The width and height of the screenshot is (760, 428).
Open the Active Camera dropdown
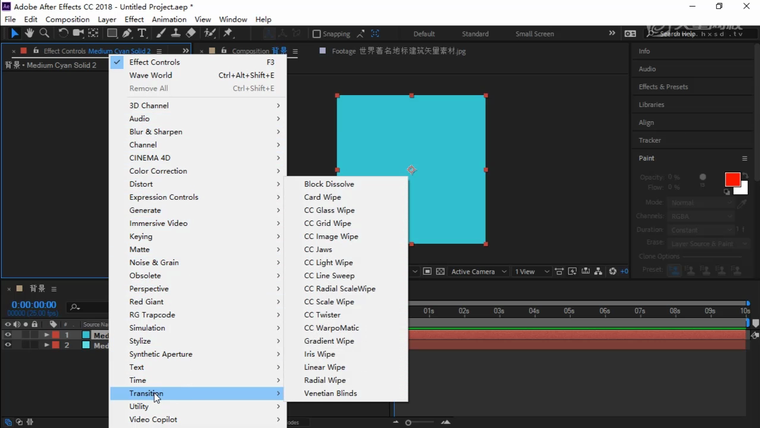point(475,271)
